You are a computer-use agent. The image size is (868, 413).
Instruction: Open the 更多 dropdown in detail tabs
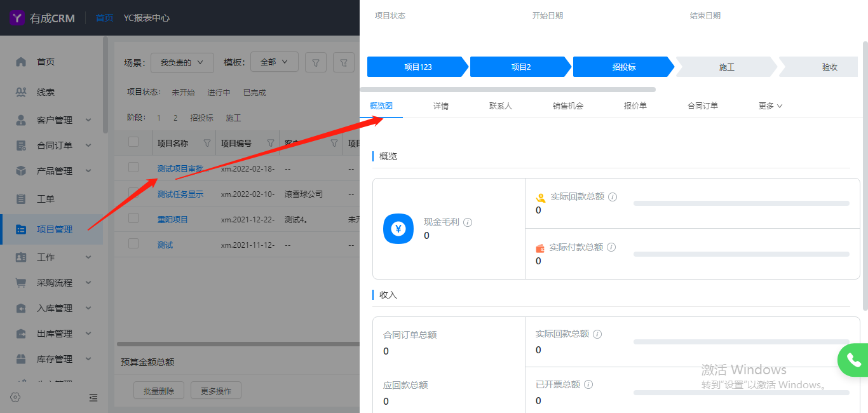770,106
